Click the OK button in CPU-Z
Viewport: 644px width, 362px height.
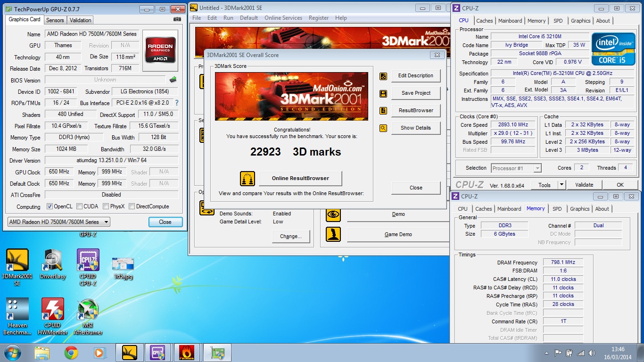[620, 185]
